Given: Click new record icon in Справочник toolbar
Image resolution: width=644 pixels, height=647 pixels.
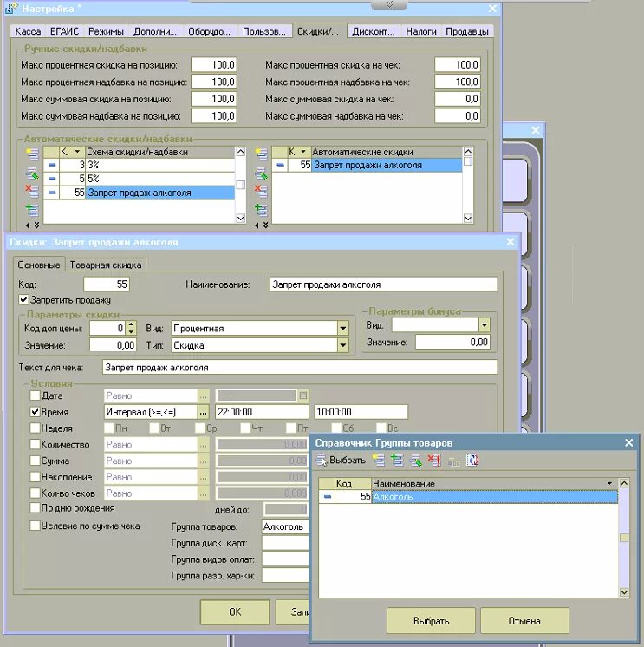Looking at the screenshot, I should click(x=379, y=460).
